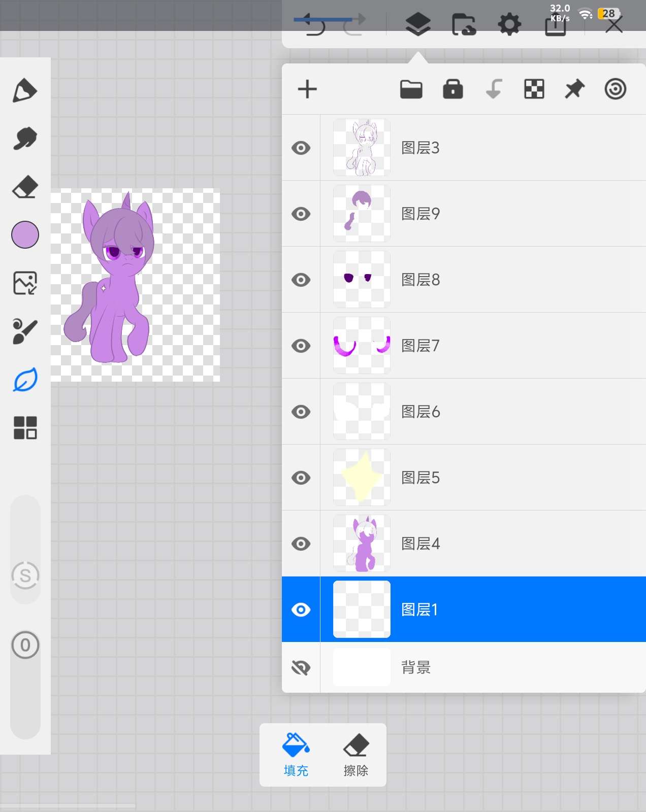The height and width of the screenshot is (812, 646).
Task: Hide layer 图层8 with eye icon
Action: [x=301, y=280]
